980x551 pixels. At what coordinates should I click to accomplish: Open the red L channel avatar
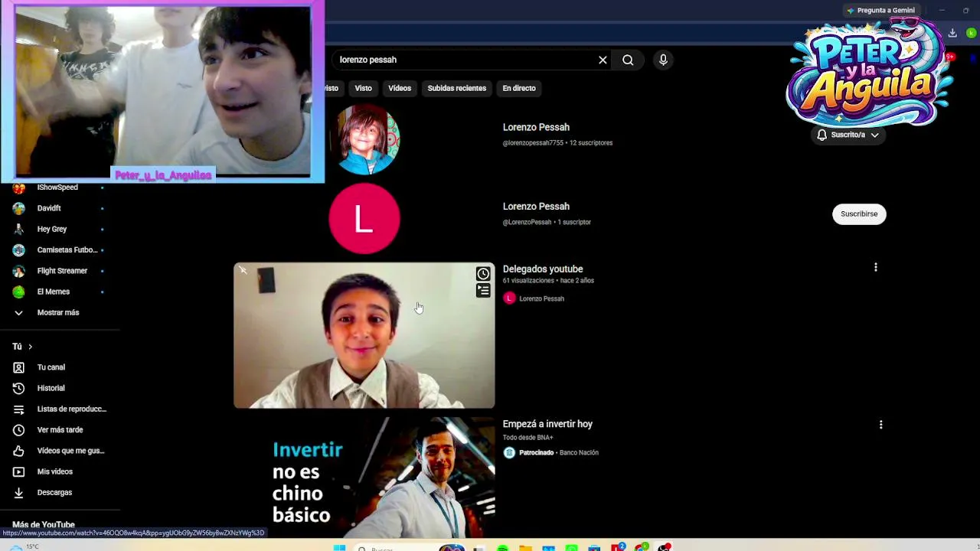click(364, 219)
